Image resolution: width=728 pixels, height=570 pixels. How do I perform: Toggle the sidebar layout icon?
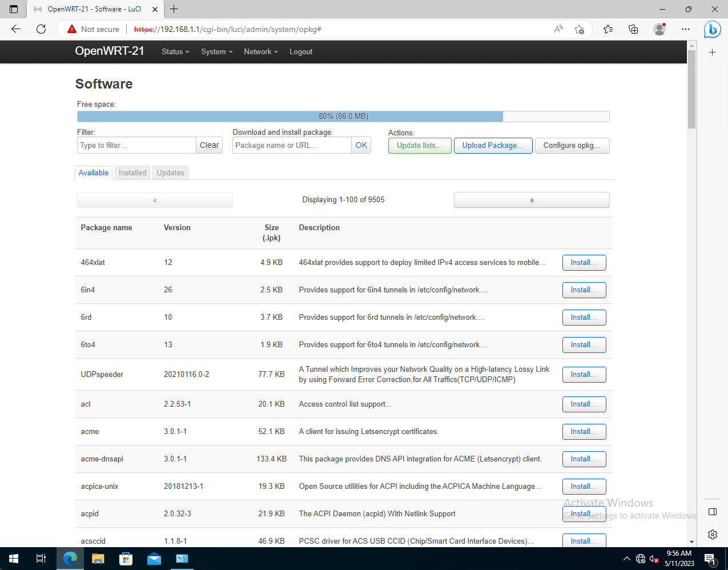point(713,512)
